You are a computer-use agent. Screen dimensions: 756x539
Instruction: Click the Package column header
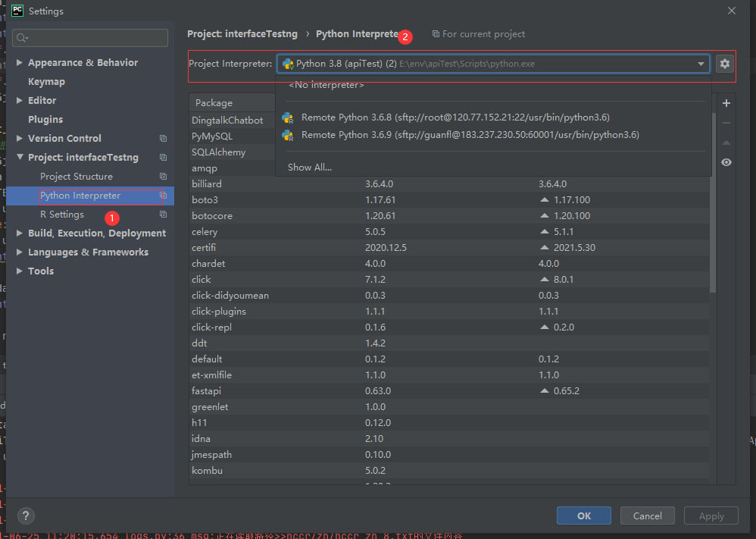point(233,103)
